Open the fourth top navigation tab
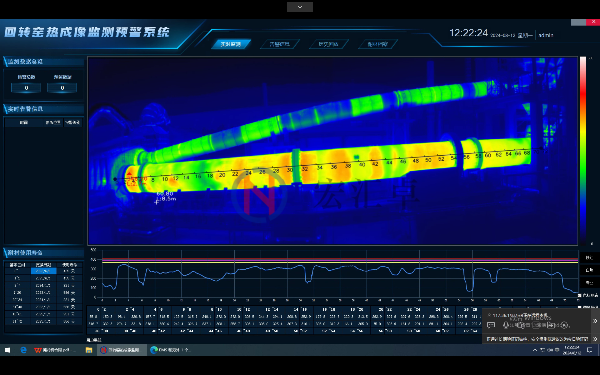The height and width of the screenshot is (375, 600). (x=378, y=44)
